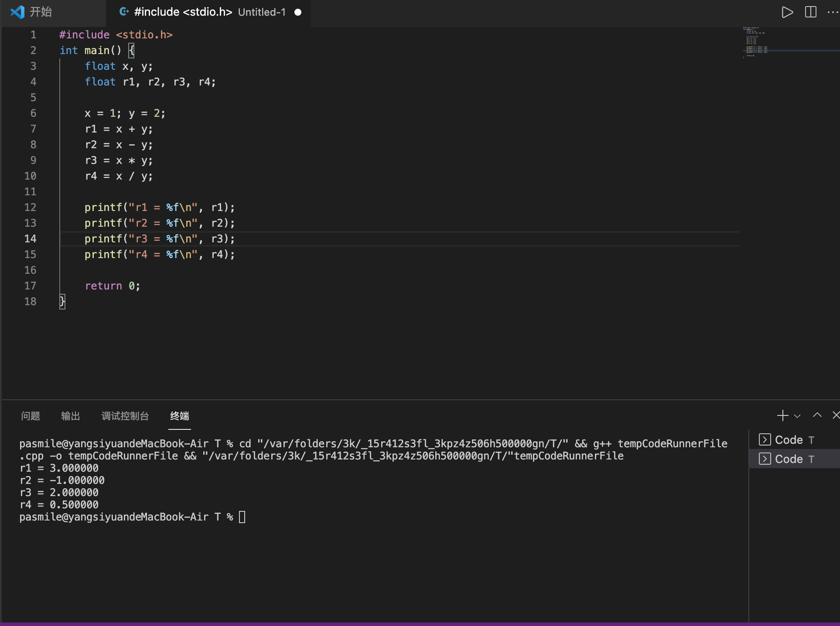Split the editor to the right

[810, 12]
